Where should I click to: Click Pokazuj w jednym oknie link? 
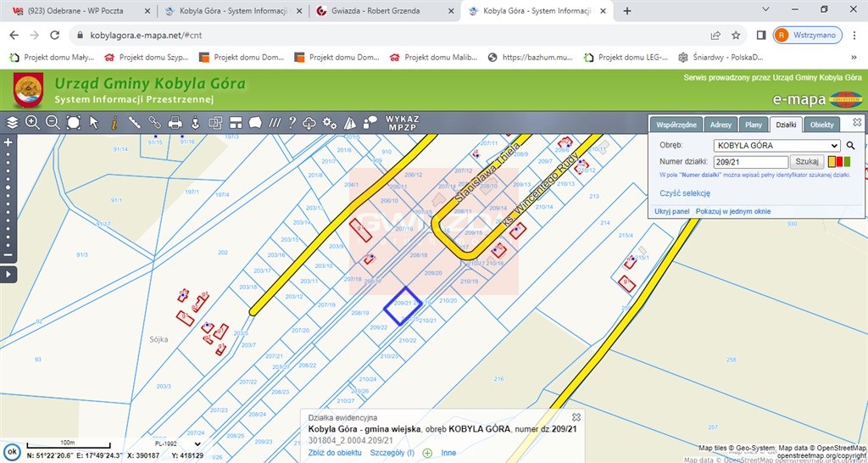[733, 211]
